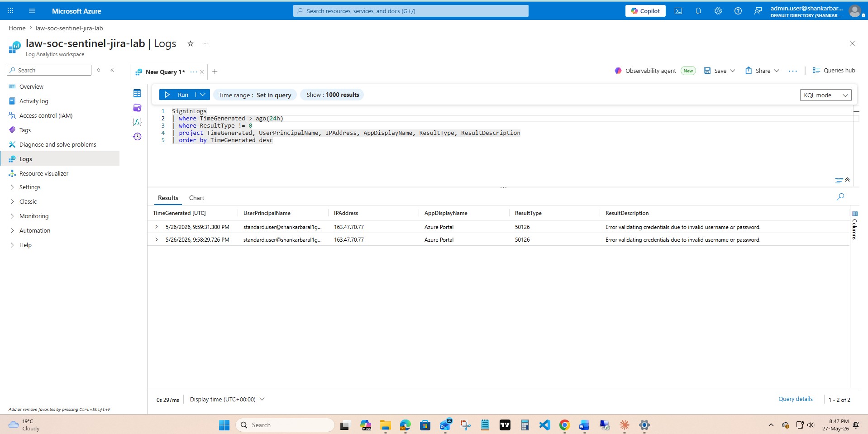Viewport: 868px width, 434px height.
Task: Open the notifications bell
Action: pos(698,11)
